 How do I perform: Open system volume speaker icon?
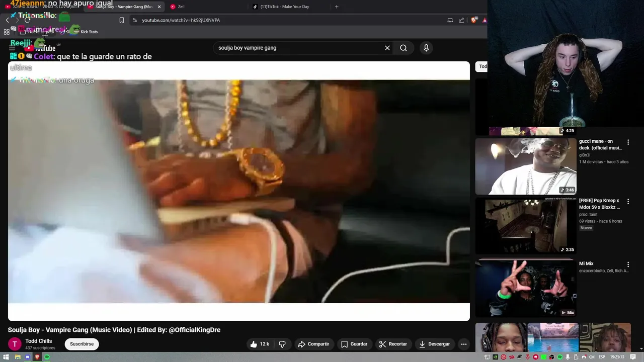(591, 357)
